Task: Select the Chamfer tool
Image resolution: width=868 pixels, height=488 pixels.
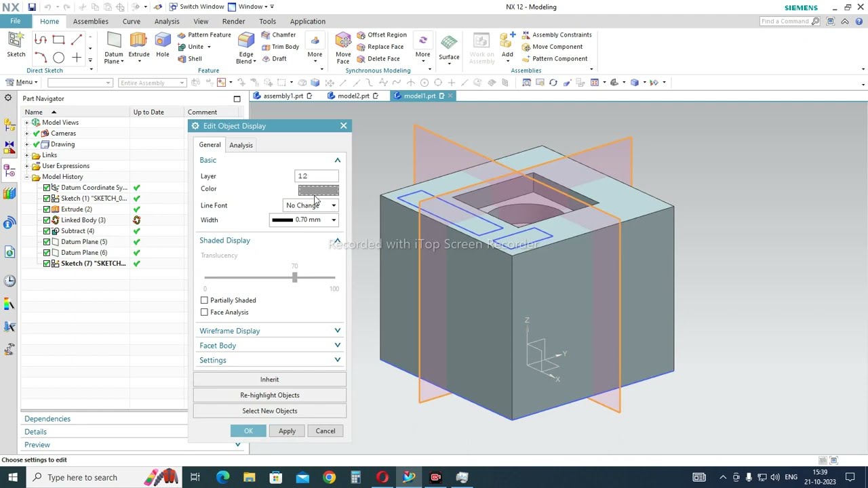Action: [278, 35]
